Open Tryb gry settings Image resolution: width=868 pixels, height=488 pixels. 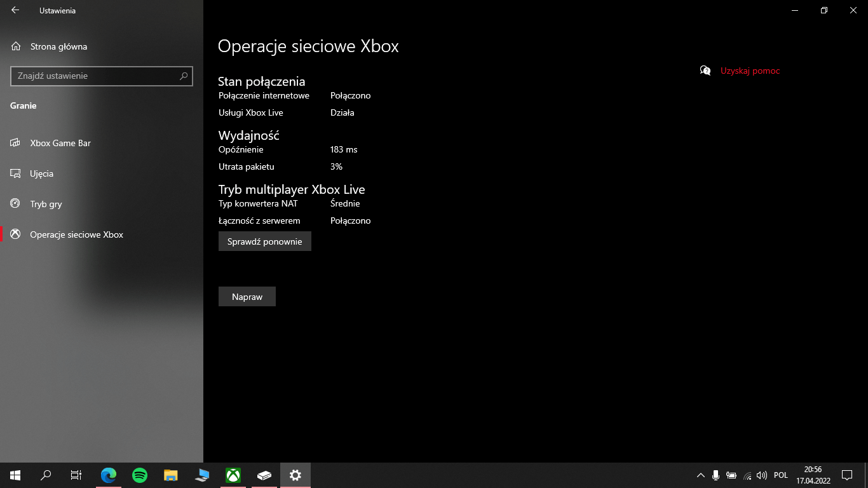coord(102,204)
